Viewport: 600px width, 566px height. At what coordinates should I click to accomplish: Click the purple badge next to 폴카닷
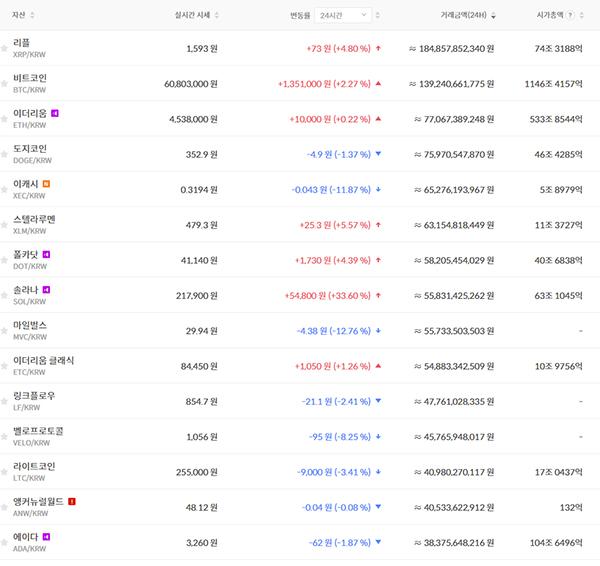coord(46,254)
